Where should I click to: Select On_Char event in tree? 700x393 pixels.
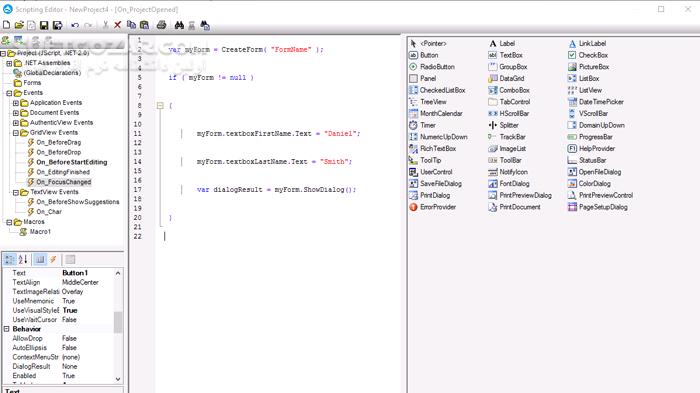(x=49, y=212)
